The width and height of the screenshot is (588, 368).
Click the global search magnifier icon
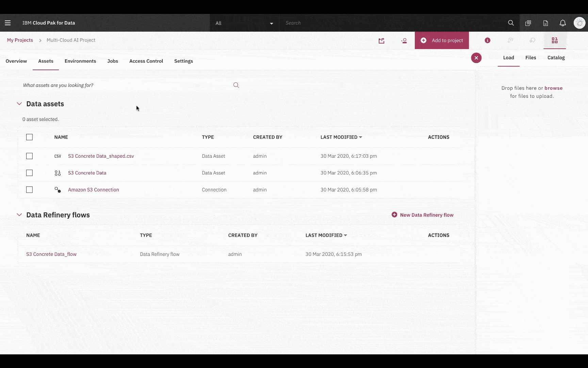511,23
